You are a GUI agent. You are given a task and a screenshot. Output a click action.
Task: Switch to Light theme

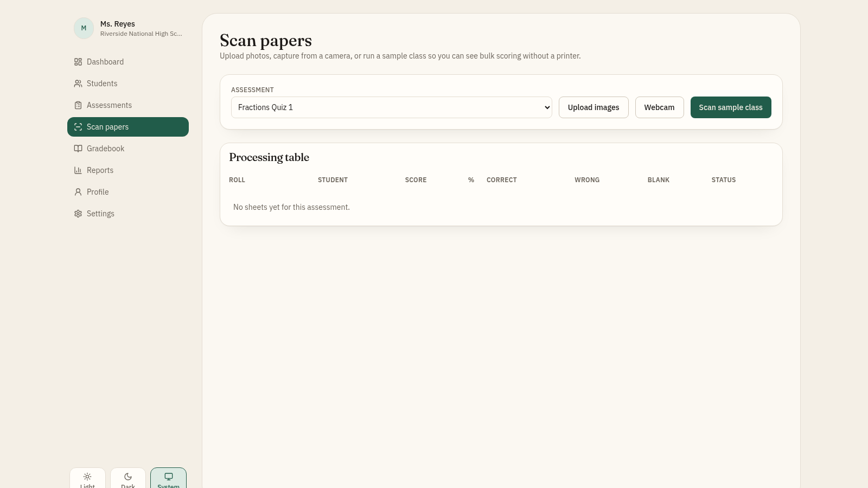pos(87,478)
